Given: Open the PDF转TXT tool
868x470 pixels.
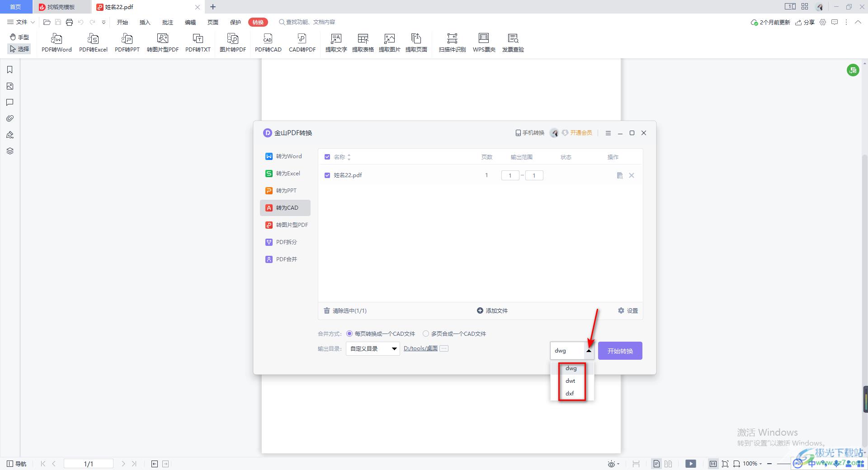Looking at the screenshot, I should point(198,43).
